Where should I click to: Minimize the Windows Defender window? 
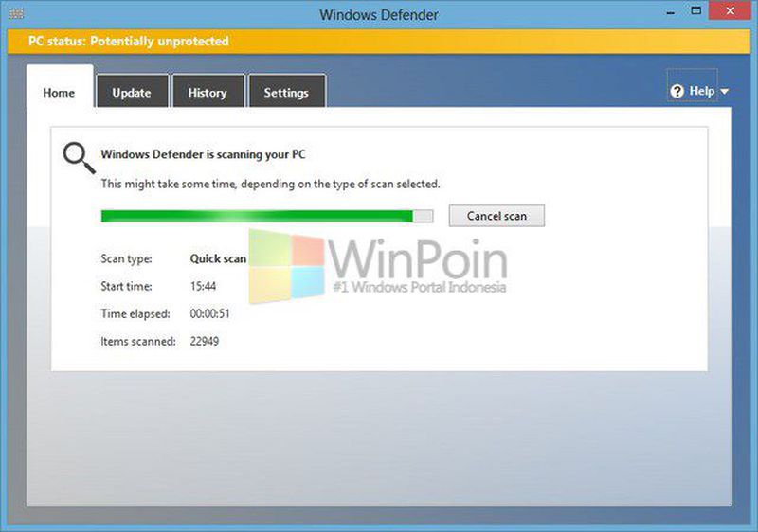670,11
